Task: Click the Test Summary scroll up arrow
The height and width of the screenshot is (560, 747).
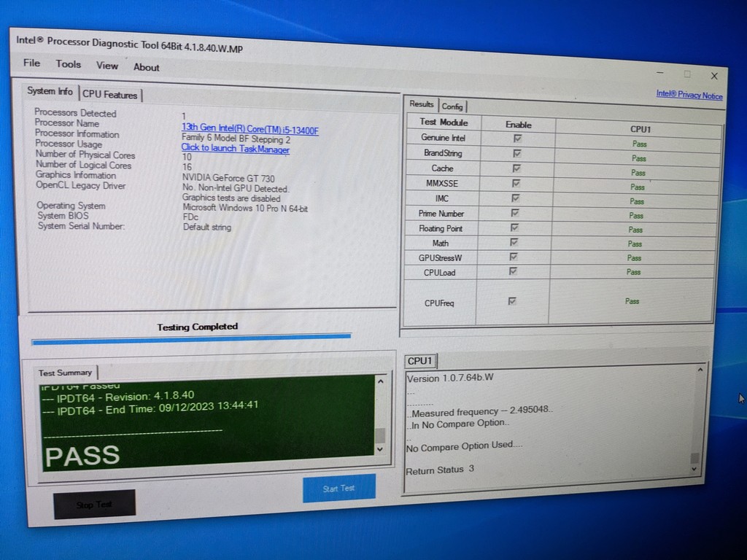Action: pyautogui.click(x=381, y=381)
